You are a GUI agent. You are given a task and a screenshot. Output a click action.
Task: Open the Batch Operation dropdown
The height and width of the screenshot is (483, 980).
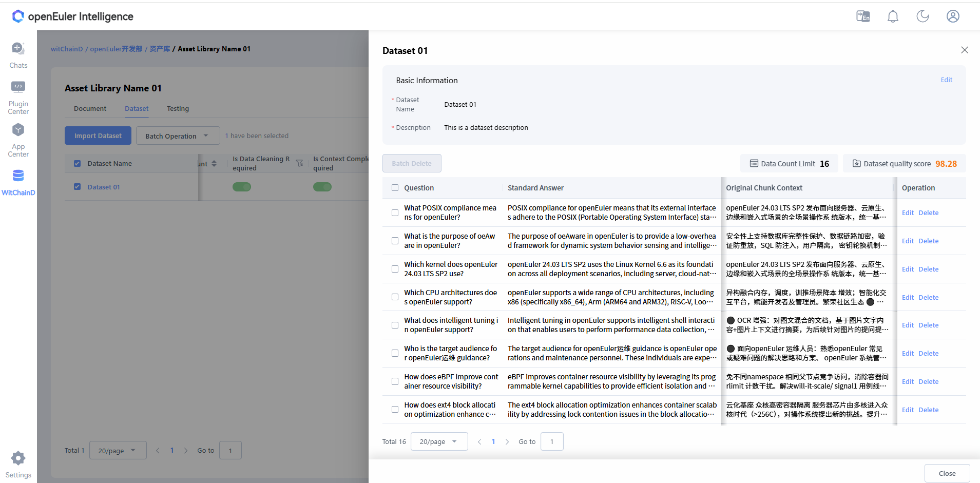point(178,136)
